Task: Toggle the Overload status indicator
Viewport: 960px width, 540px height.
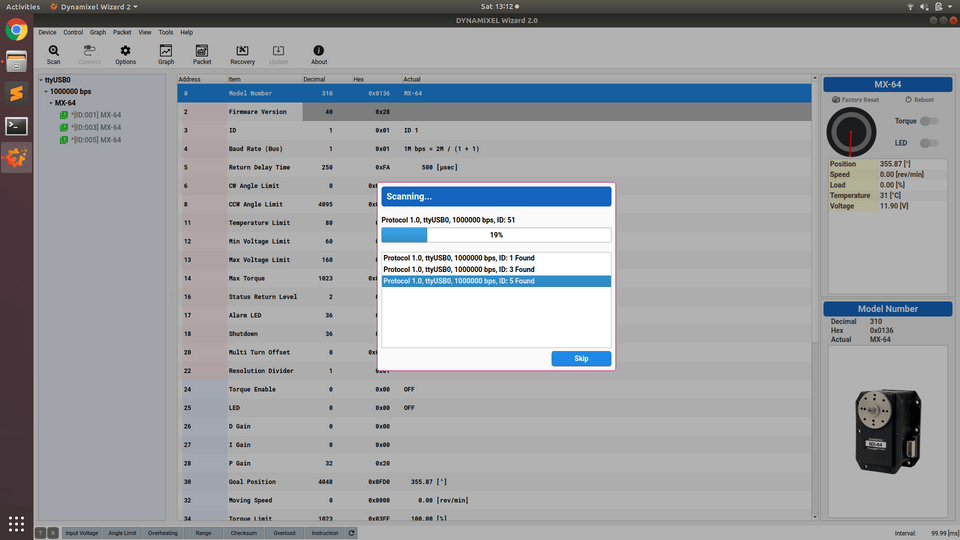Action: (x=284, y=533)
